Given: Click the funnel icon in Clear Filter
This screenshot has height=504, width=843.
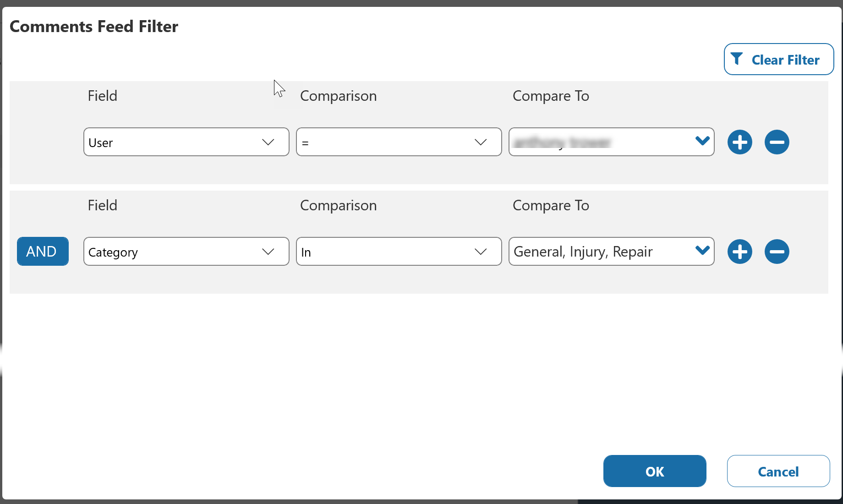Looking at the screenshot, I should pos(736,59).
